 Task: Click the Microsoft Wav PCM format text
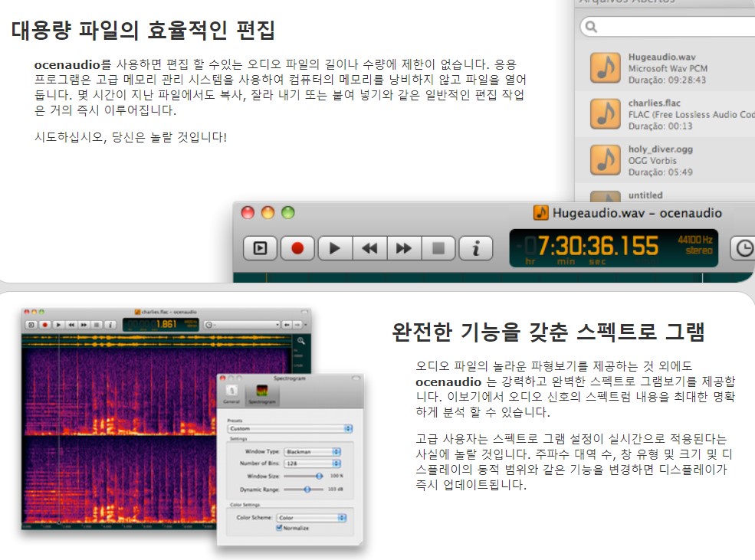668,68
